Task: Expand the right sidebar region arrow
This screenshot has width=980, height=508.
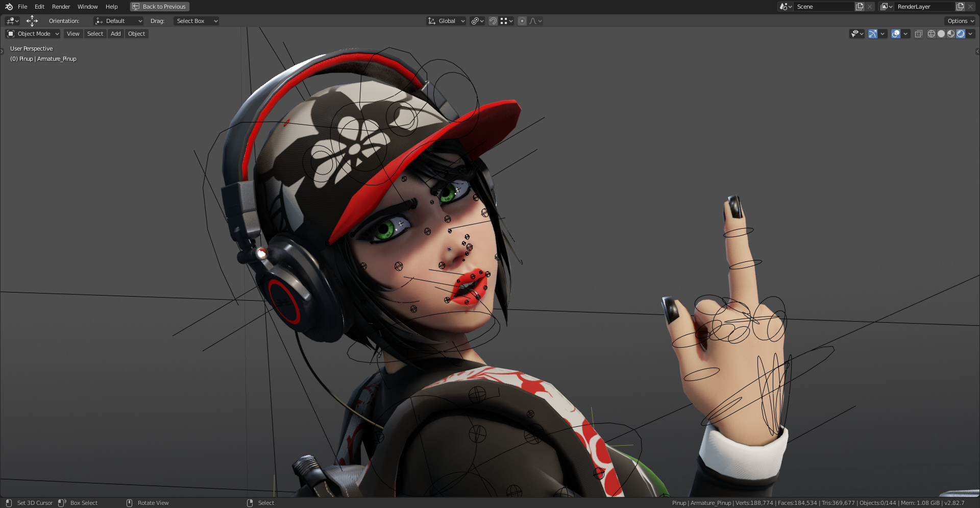Action: [977, 51]
